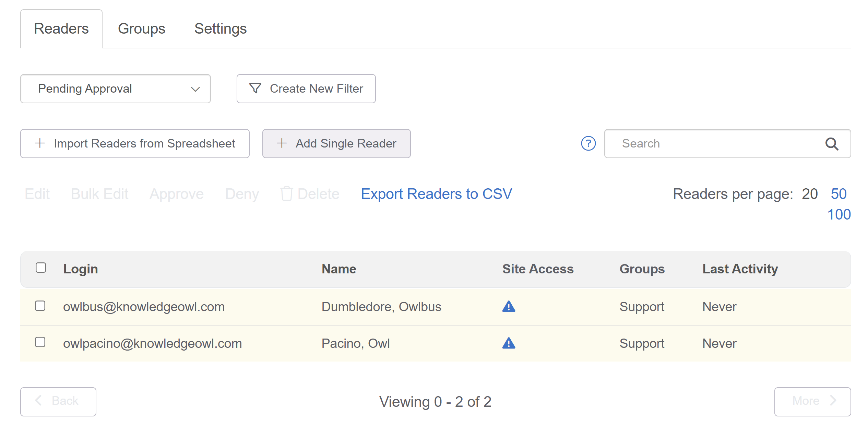Select the owlpacino@knowledgeowl.com row checkbox
The image size is (868, 425).
point(40,342)
